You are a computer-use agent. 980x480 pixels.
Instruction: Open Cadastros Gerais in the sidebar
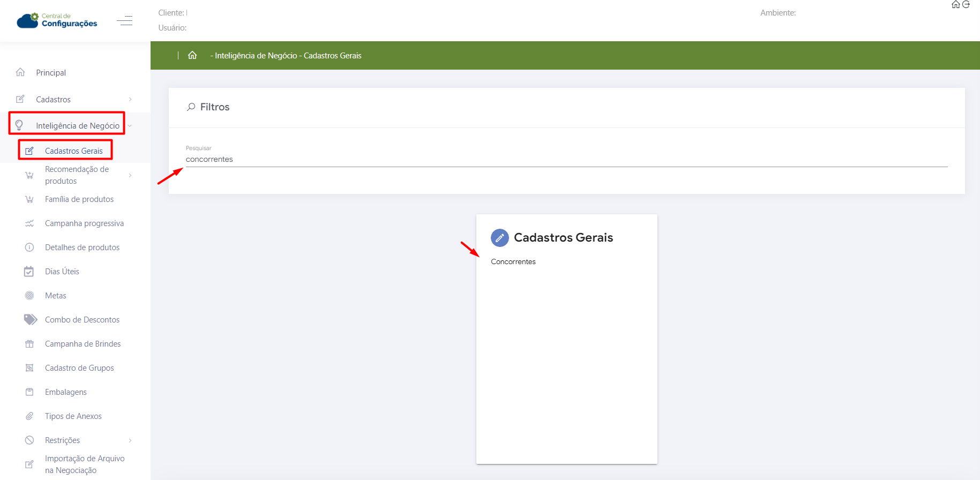pos(74,151)
